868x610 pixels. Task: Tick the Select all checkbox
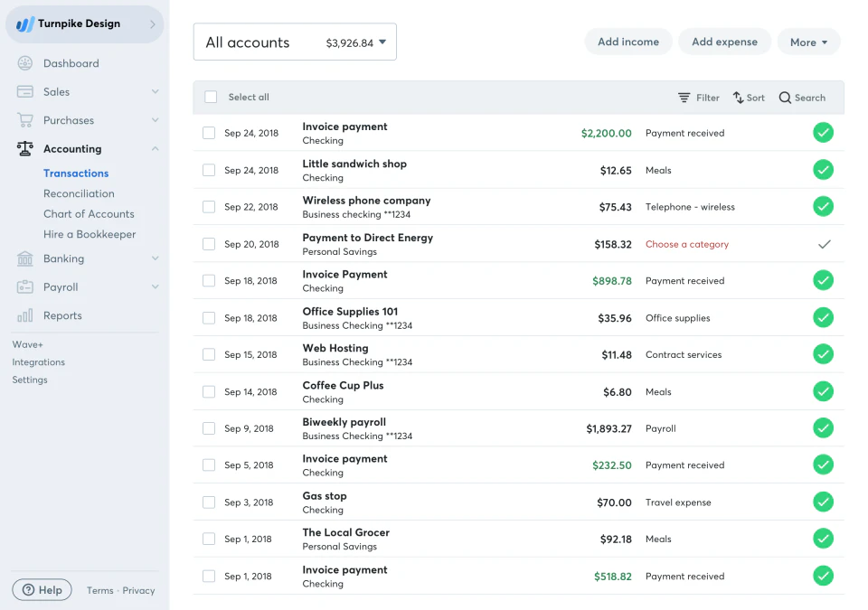coord(211,98)
